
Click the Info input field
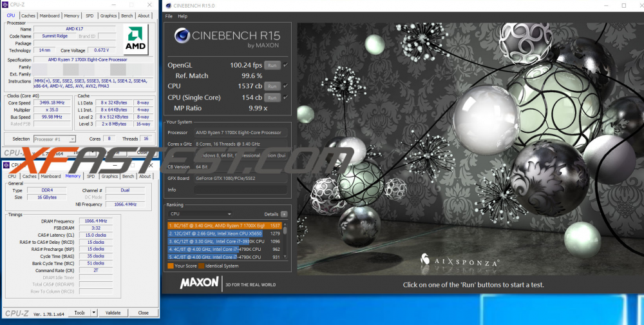pos(240,190)
